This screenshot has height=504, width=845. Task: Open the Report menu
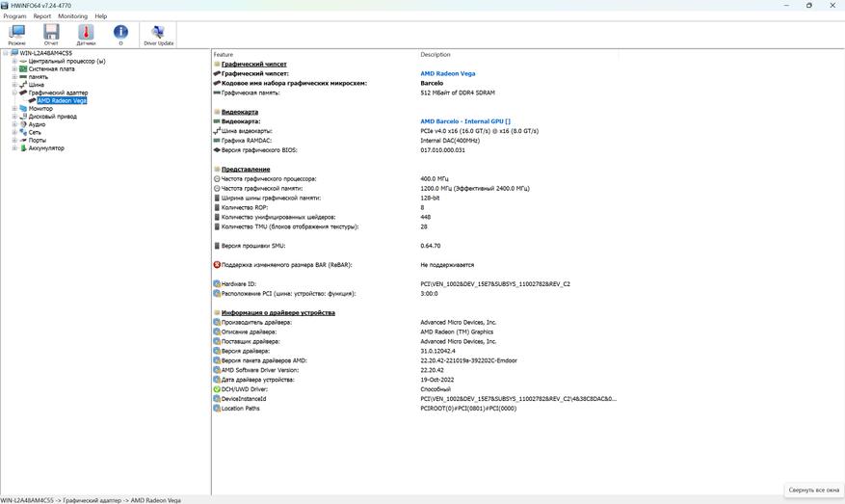(x=42, y=16)
